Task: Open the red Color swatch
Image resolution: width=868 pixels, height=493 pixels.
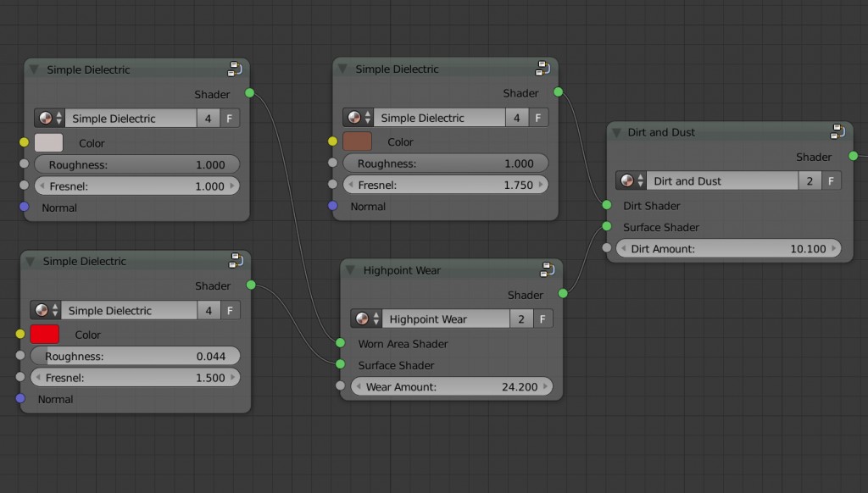Action: click(x=45, y=335)
